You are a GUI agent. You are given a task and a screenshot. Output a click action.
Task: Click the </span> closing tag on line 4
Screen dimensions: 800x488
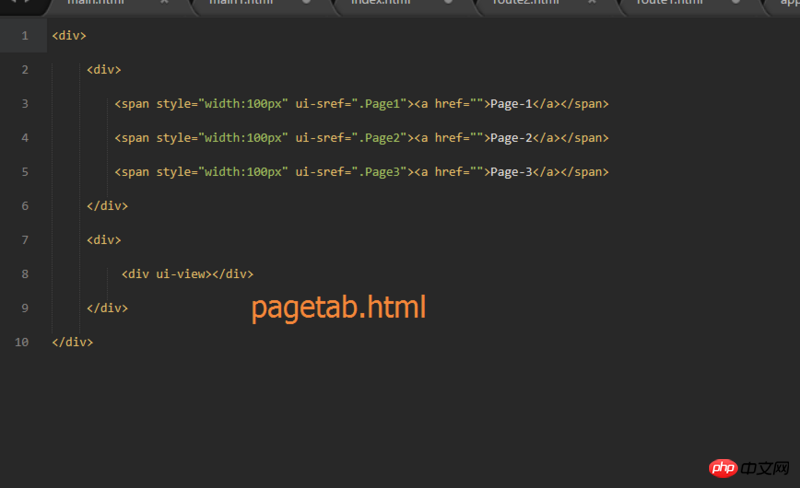pyautogui.click(x=585, y=138)
